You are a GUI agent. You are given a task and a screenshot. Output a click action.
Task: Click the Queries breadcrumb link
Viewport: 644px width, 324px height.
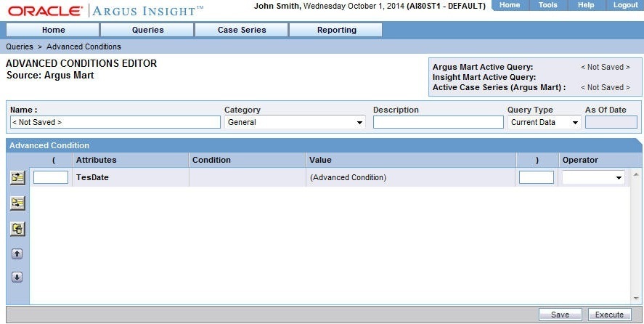click(x=20, y=47)
